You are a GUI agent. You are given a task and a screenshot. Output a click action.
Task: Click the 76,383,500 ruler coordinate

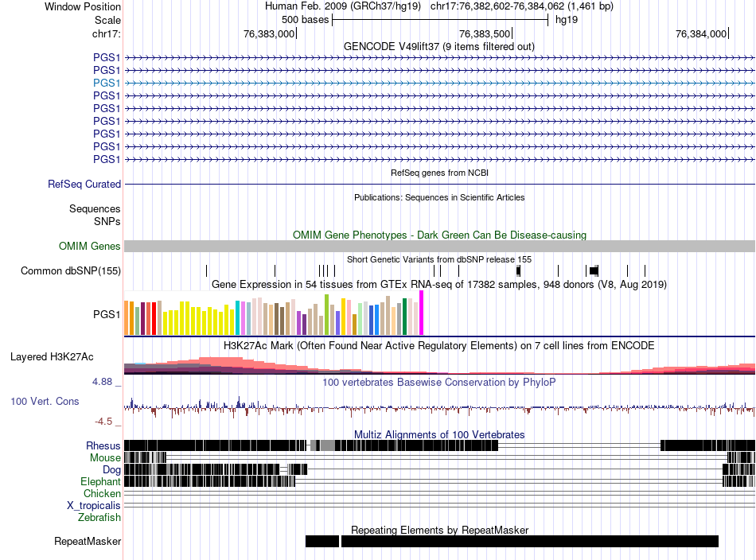coord(484,33)
